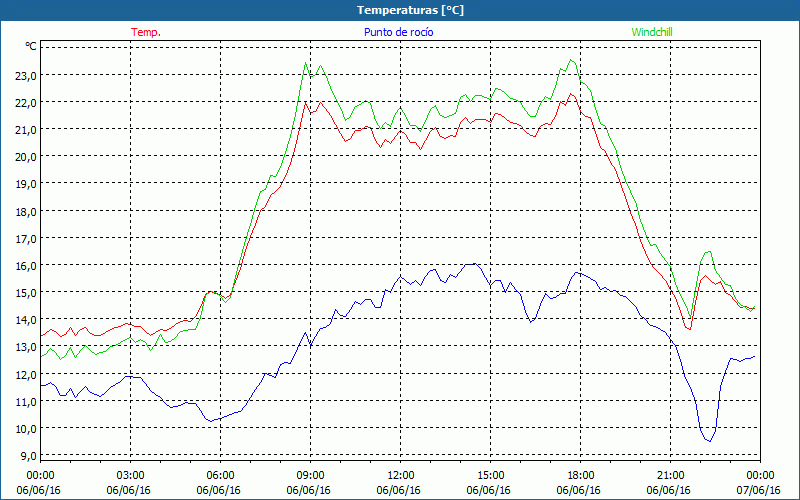Click the 15,0 y-axis value
The width and height of the screenshot is (800, 500).
point(27,292)
